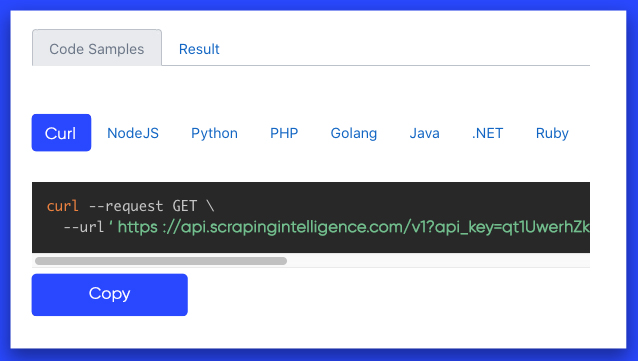Select the Curl language button
This screenshot has width=638, height=361.
tap(61, 133)
